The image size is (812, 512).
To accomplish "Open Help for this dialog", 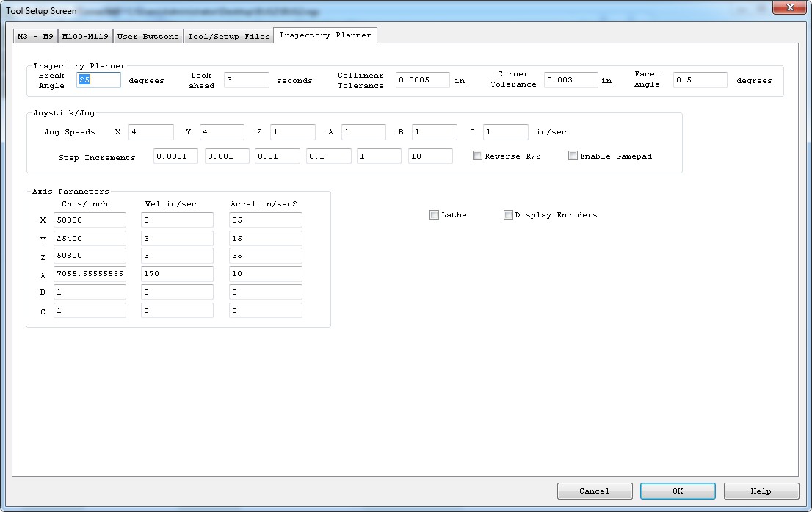I will click(761, 491).
